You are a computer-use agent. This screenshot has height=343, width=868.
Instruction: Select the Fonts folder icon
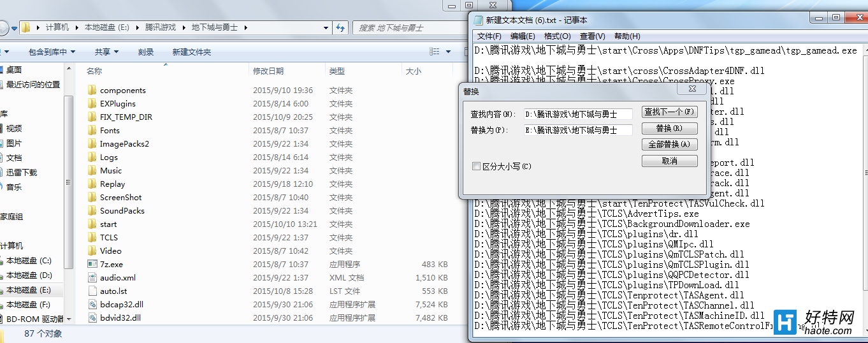92,131
